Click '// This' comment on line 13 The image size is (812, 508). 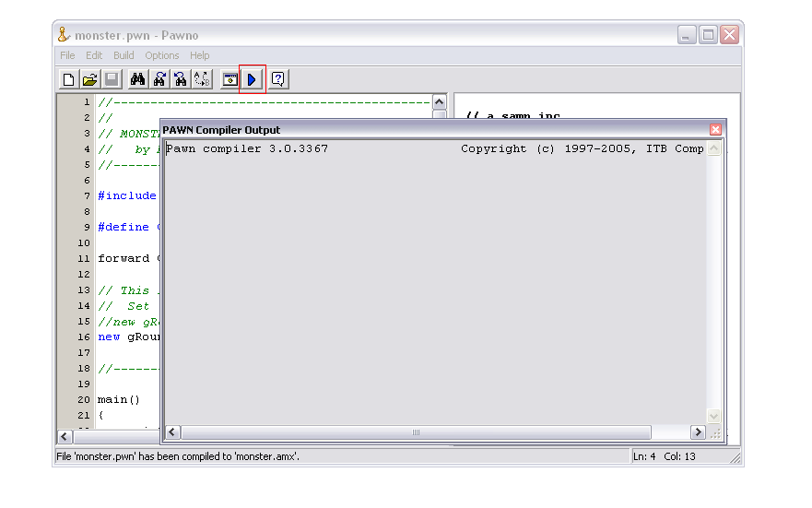click(124, 290)
